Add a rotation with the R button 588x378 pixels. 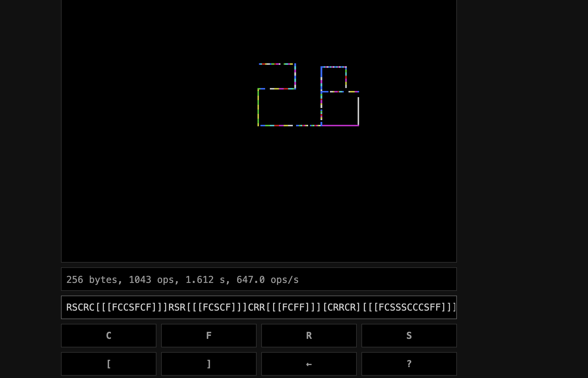tap(309, 336)
